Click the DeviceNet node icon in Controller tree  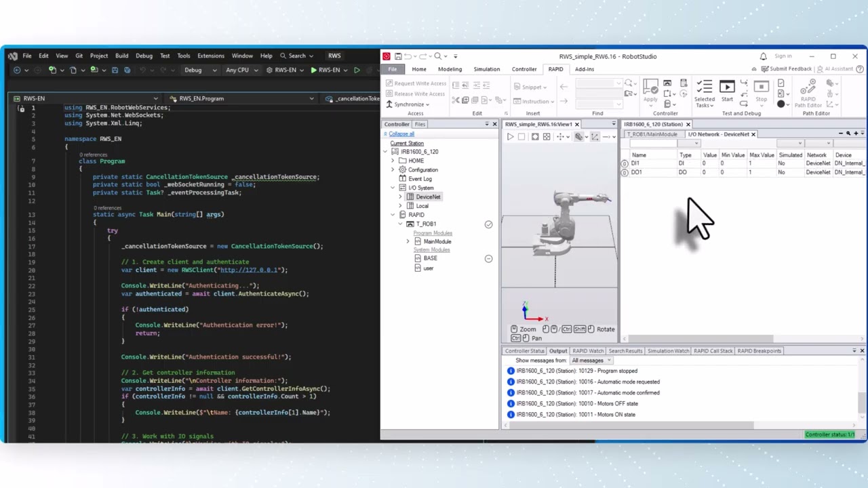pos(410,197)
